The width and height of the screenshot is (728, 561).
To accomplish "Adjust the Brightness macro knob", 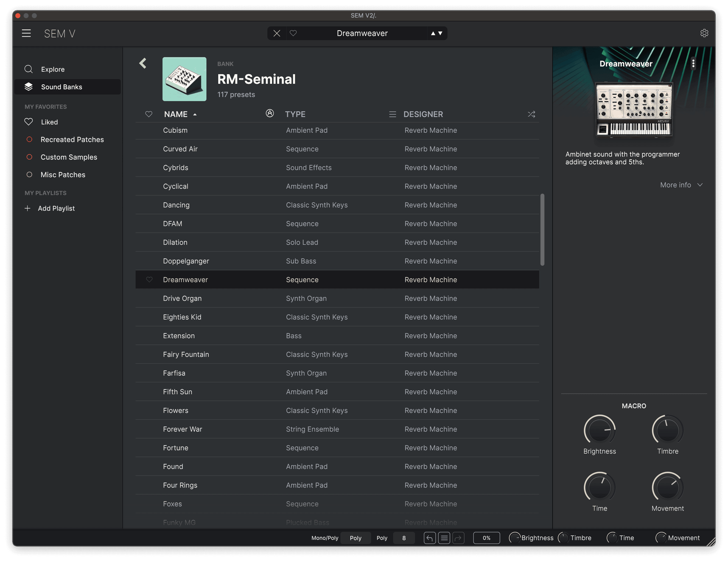I will [599, 430].
